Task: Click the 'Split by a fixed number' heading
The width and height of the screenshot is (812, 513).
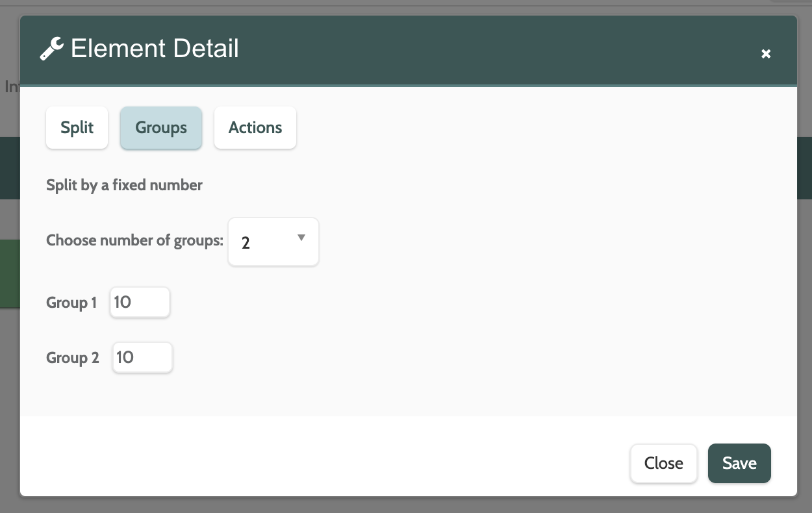Action: [x=124, y=186]
